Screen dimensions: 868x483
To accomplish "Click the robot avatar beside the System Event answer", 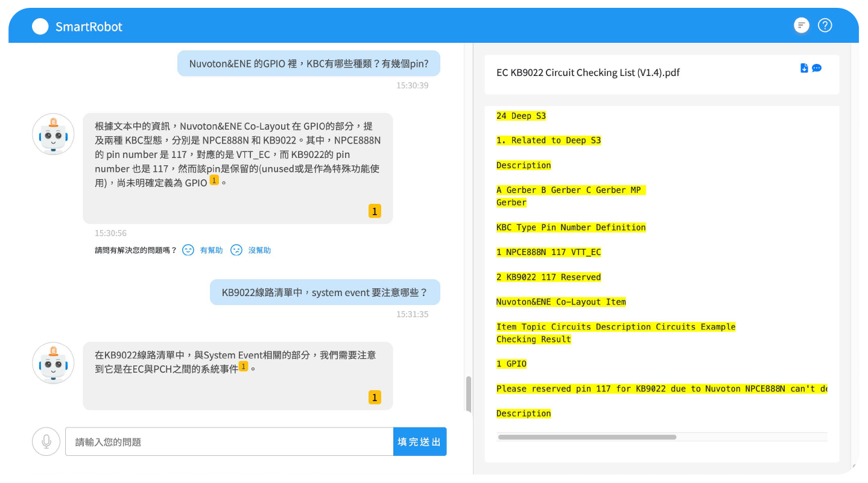I will point(53,364).
